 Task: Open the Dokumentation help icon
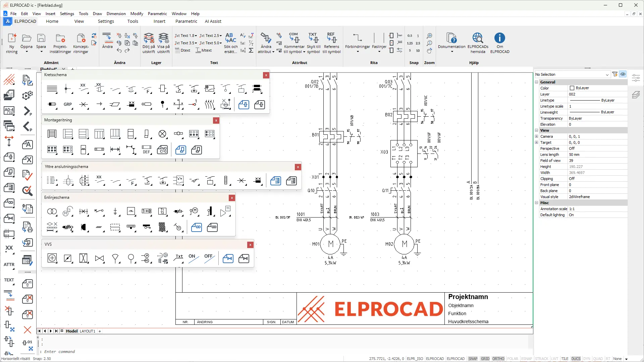tap(451, 38)
